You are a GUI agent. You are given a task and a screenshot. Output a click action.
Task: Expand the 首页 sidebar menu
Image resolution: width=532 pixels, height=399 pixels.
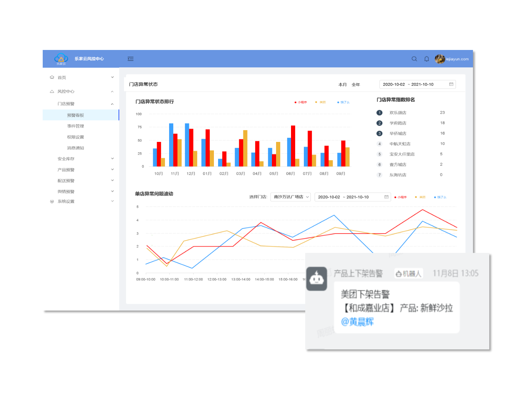click(82, 77)
